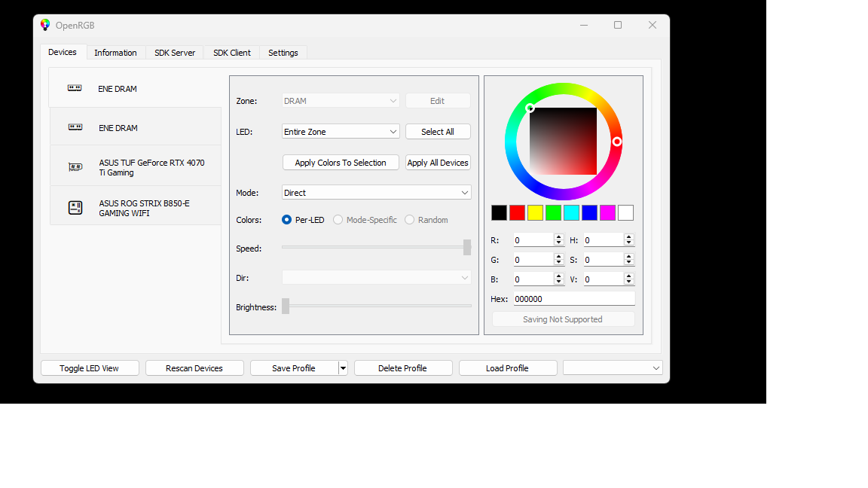This screenshot has width=868, height=488.
Task: Click the Saving Not Supported button
Action: [563, 319]
